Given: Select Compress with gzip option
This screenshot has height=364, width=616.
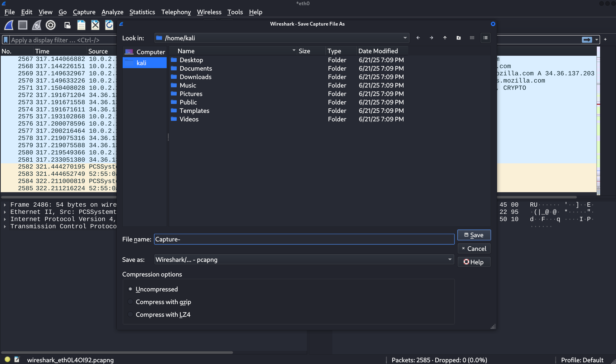Looking at the screenshot, I should pyautogui.click(x=130, y=302).
